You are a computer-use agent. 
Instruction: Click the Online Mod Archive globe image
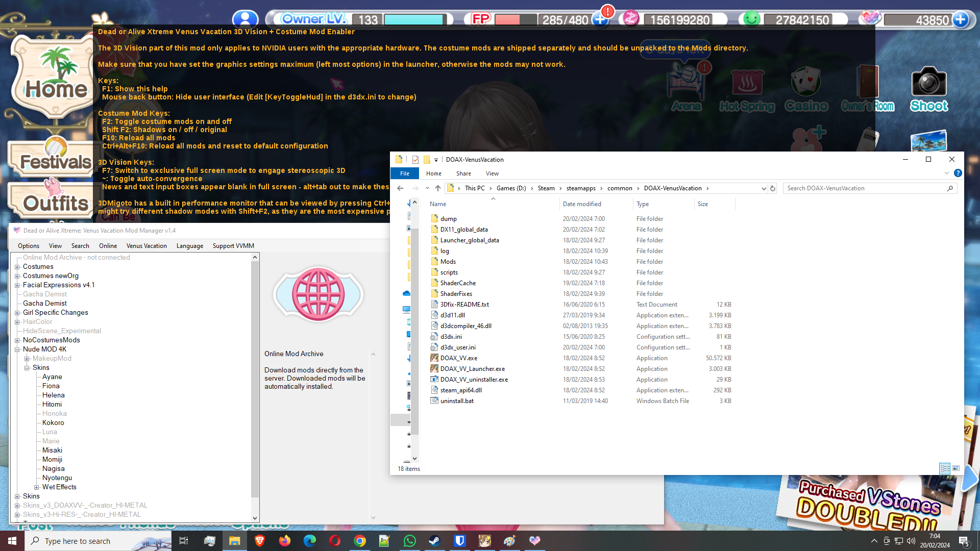click(x=318, y=294)
